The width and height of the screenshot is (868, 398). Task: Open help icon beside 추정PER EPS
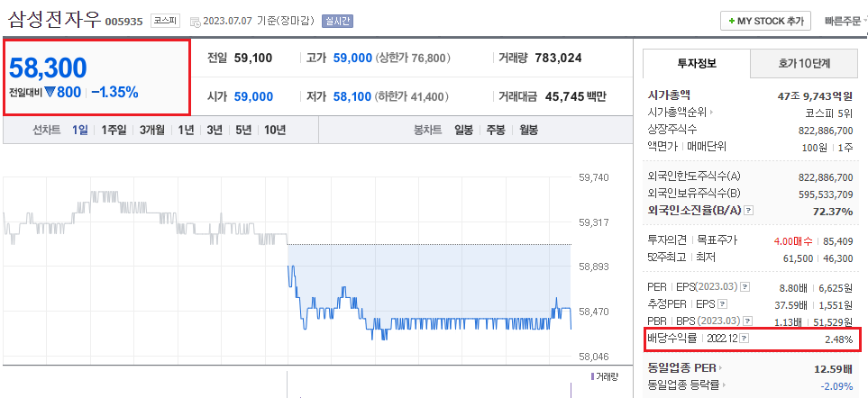point(722,304)
